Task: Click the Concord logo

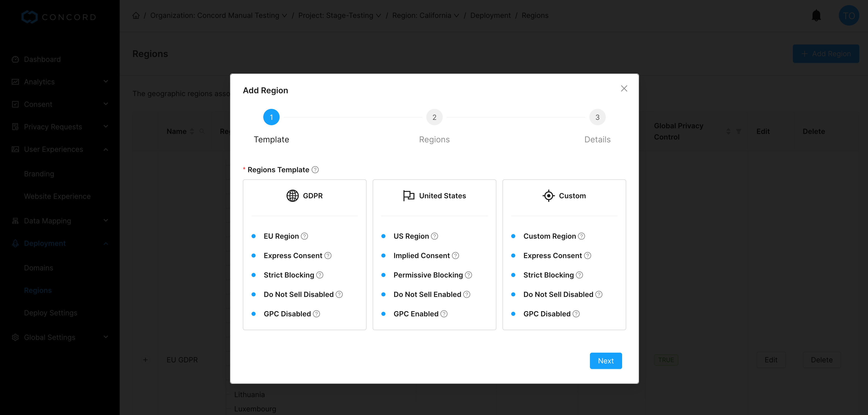Action: (x=59, y=17)
